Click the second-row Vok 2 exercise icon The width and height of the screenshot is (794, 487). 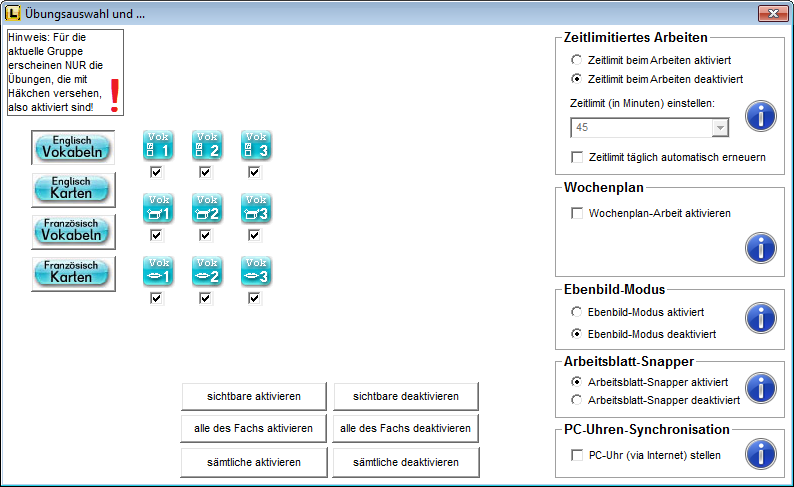click(206, 209)
